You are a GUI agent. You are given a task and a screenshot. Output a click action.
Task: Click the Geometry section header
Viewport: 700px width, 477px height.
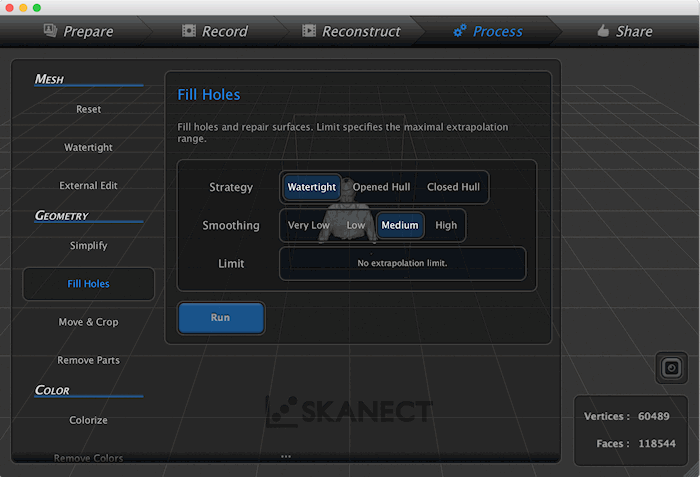pos(62,216)
